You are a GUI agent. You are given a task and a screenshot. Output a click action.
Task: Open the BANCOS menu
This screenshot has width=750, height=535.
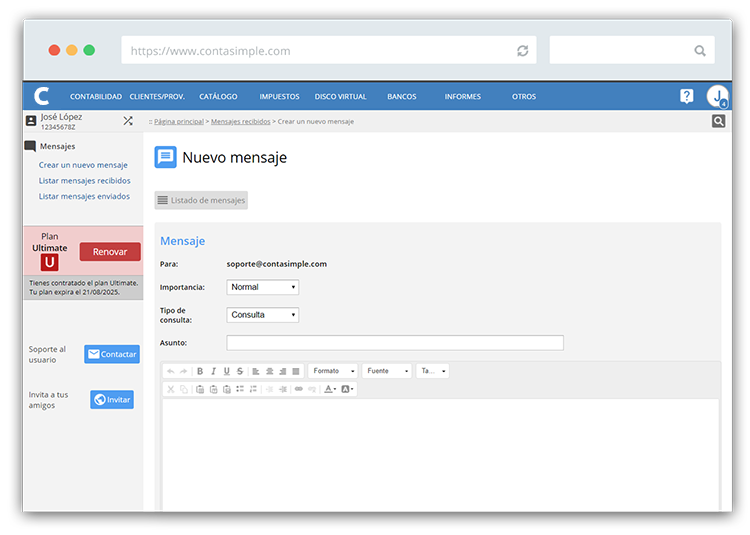tap(402, 97)
